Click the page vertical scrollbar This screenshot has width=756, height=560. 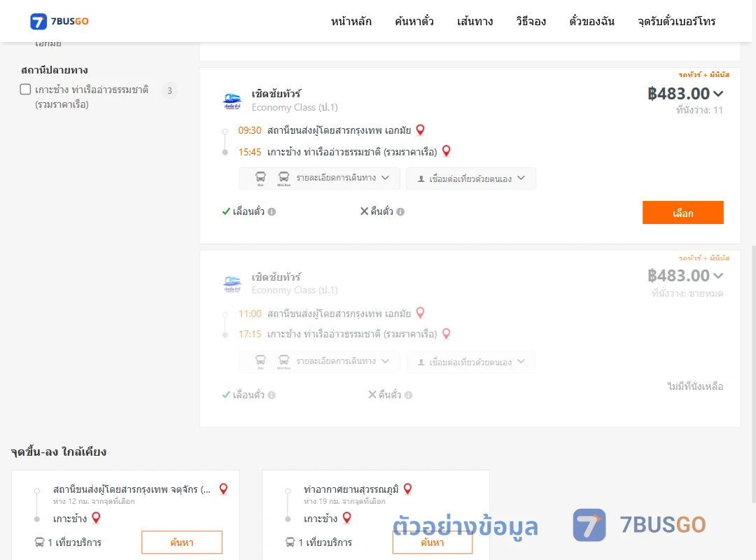pos(754,374)
